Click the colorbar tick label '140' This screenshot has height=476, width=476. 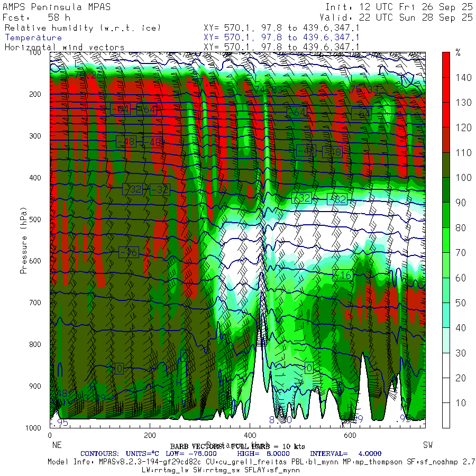pyautogui.click(x=463, y=78)
